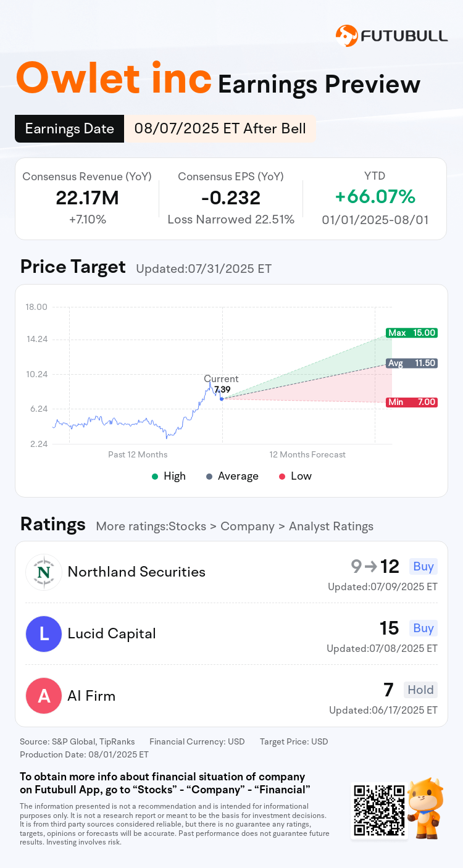
Task: Click the Min 7.00 price tag
Action: pos(412,402)
